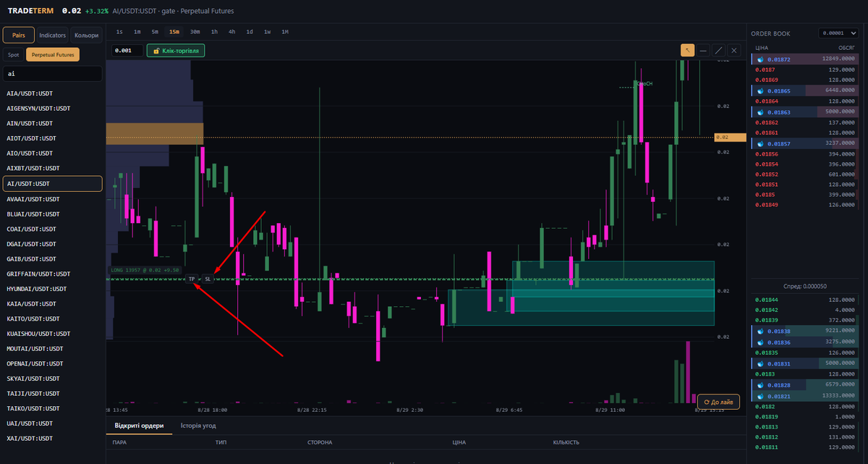Set chart timeframe to 15m
This screenshot has width=868, height=464.
(174, 32)
